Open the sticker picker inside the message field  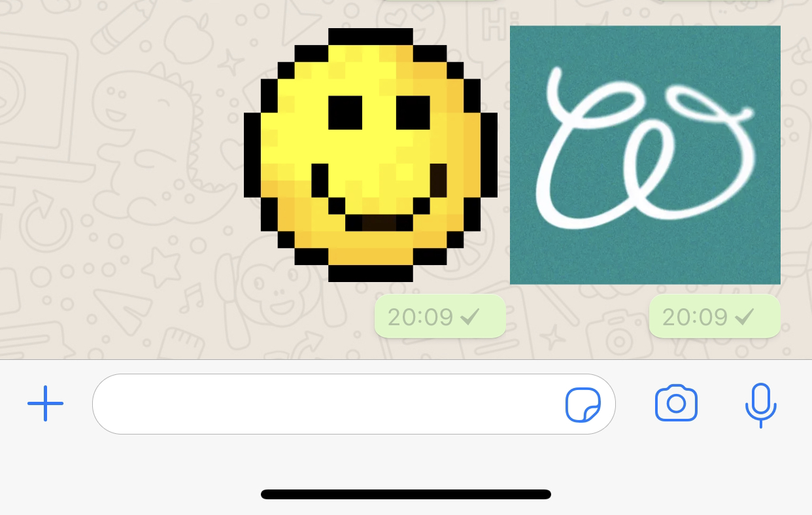coord(583,405)
